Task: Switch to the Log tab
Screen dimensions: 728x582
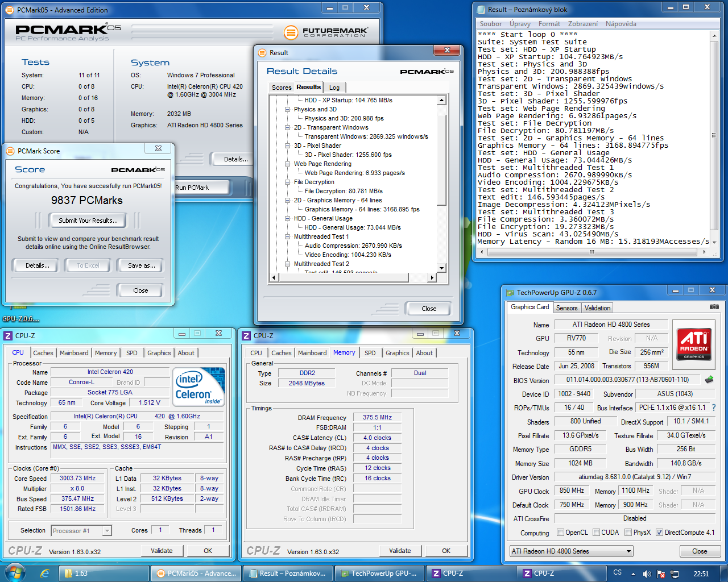Action: (x=334, y=88)
